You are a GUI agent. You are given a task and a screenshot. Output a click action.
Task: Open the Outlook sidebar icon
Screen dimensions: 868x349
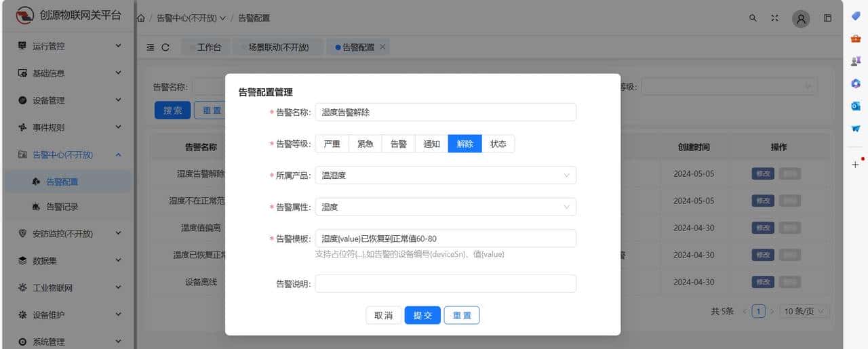coord(856,106)
